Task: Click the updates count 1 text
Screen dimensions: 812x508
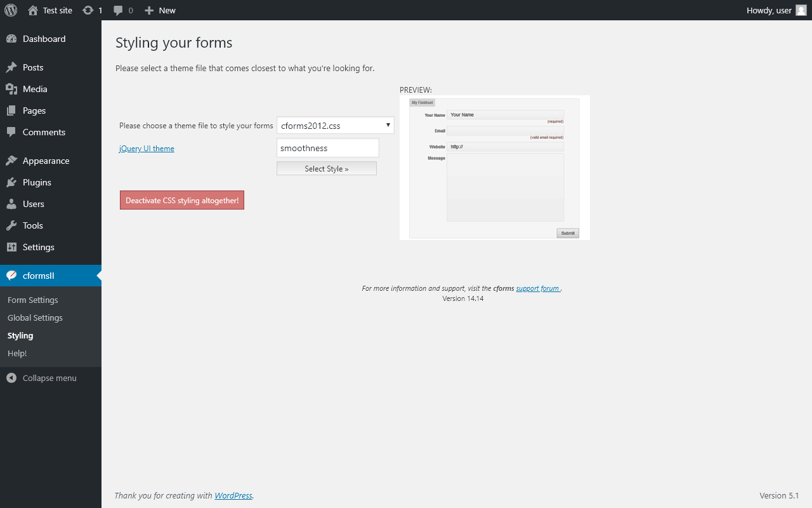Action: coord(100,10)
